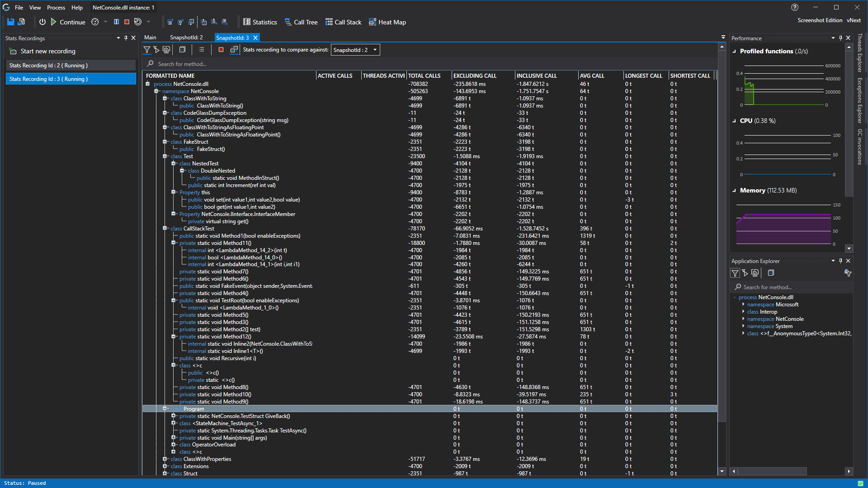The image size is (868, 488).
Task: Select the class Program row
Action: click(430, 408)
